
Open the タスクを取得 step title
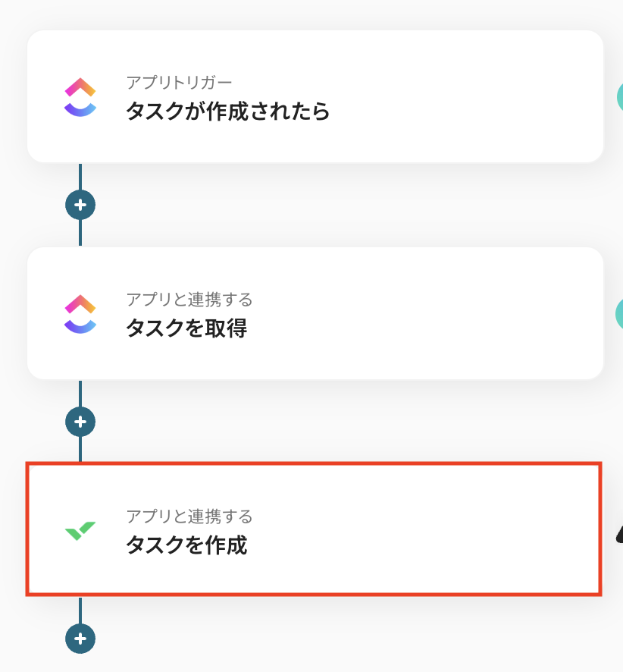coord(186,328)
